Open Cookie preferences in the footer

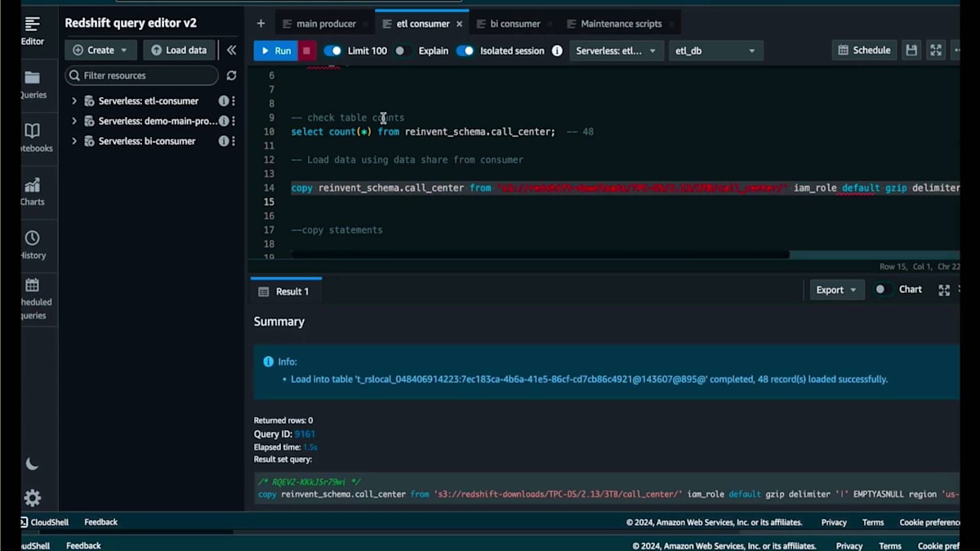(x=929, y=522)
